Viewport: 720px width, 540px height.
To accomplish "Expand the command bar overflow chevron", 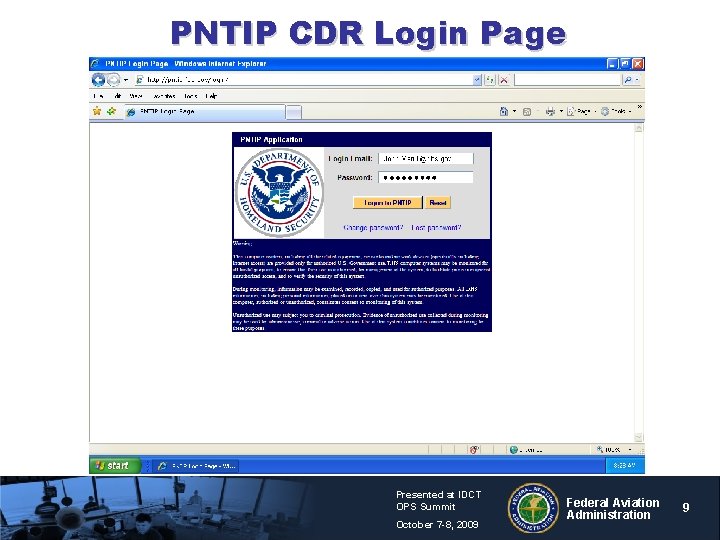I will 639,107.
